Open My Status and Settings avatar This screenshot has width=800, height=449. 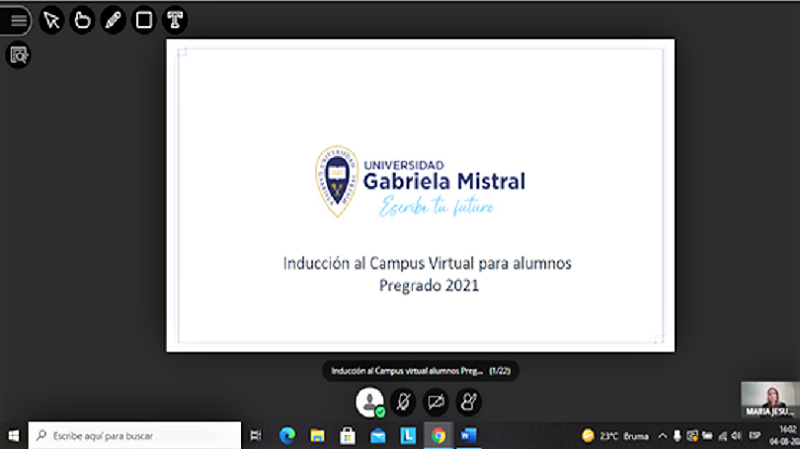pos(370,402)
